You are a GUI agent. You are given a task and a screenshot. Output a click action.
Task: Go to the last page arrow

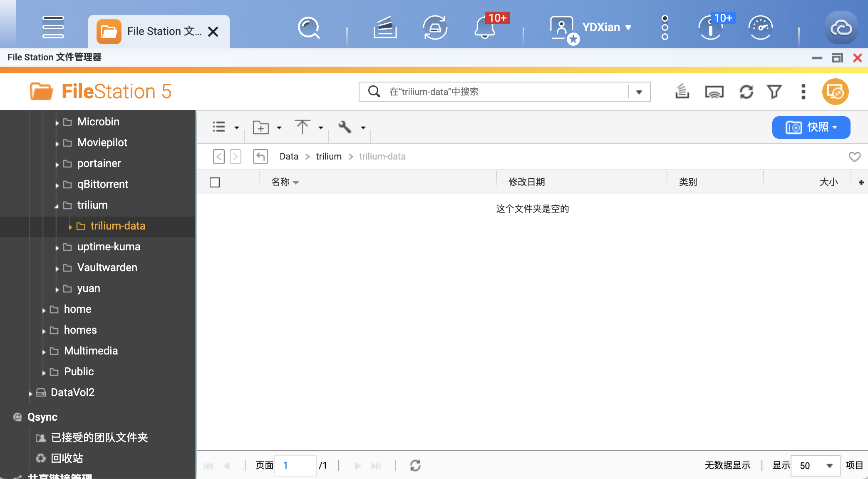tap(376, 466)
